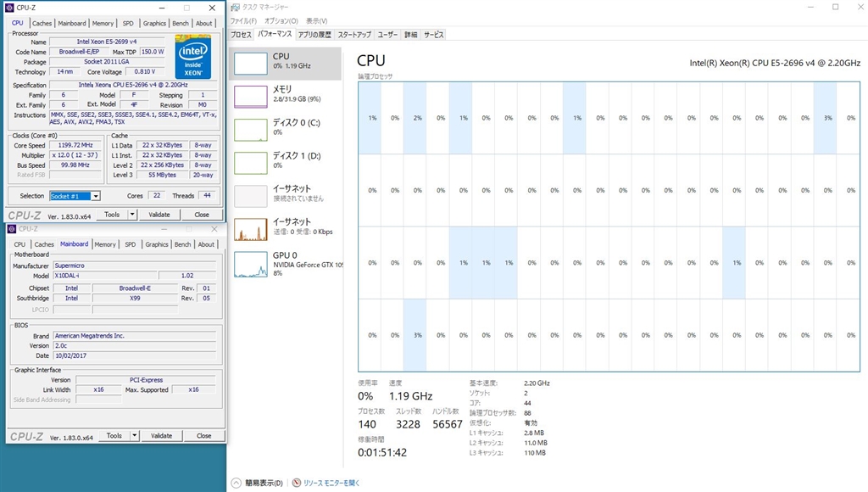
Task: Open the リソース モニター resource monitor link
Action: pyautogui.click(x=331, y=484)
